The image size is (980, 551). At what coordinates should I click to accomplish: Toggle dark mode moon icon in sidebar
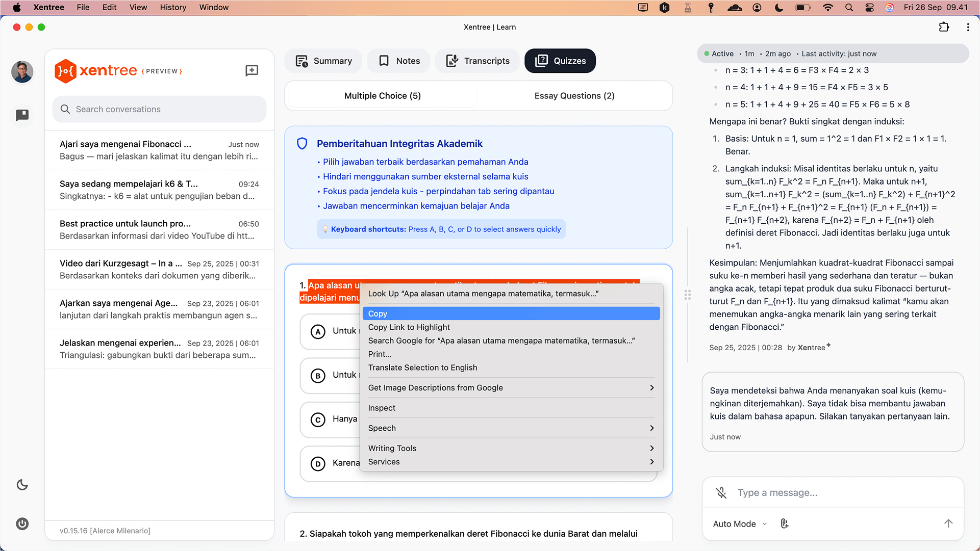tap(22, 485)
